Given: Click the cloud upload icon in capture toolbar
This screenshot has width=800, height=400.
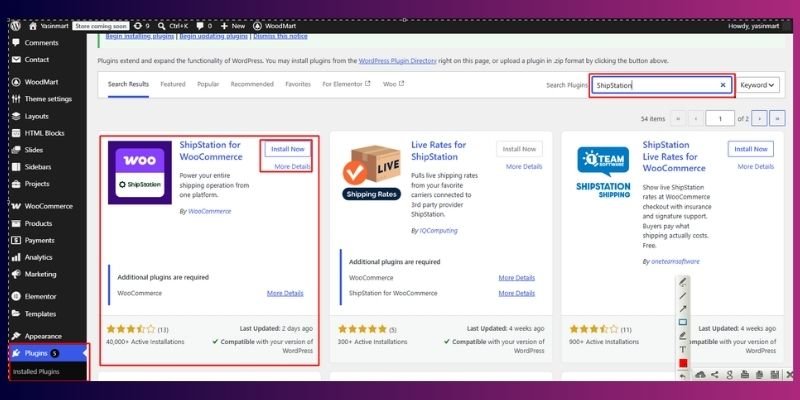Looking at the screenshot, I should coord(701,375).
